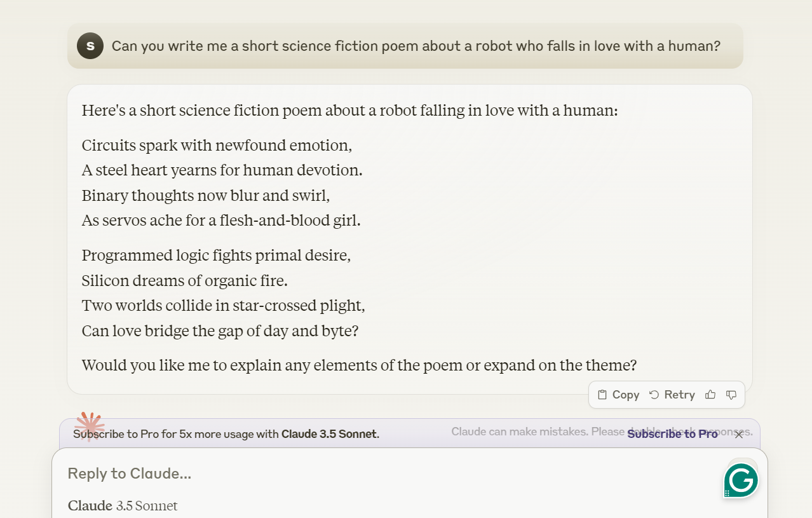Click the clipboard Copy icon
This screenshot has width=812, height=518.
tap(602, 395)
